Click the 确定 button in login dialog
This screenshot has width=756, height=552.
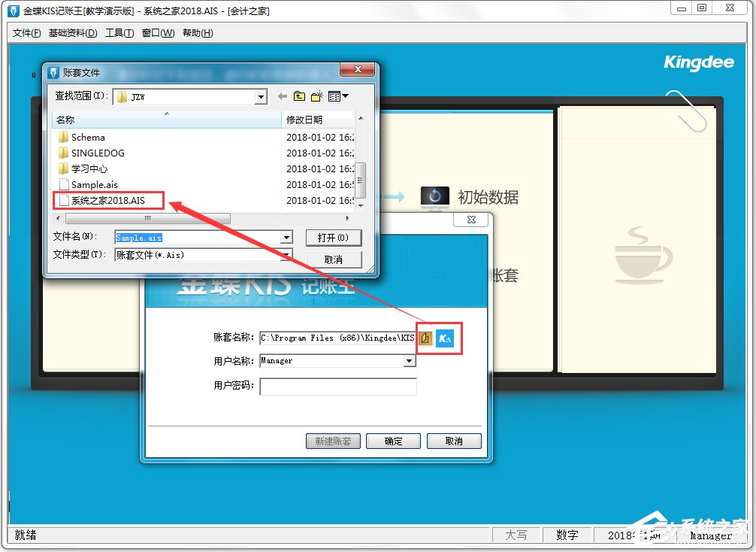coord(394,441)
